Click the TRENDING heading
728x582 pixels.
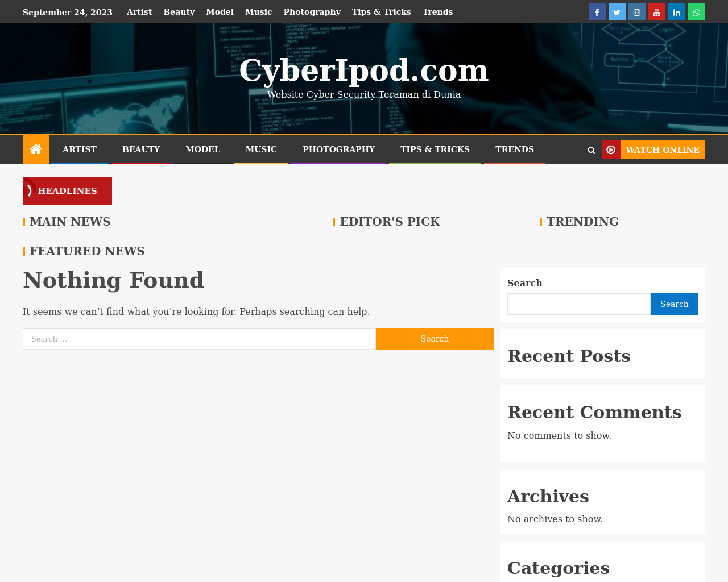click(582, 222)
